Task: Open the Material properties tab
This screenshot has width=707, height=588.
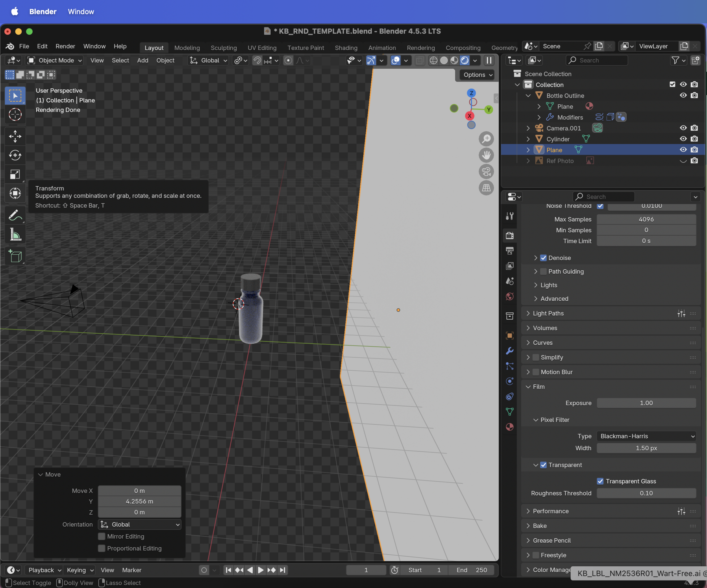Action: click(510, 427)
